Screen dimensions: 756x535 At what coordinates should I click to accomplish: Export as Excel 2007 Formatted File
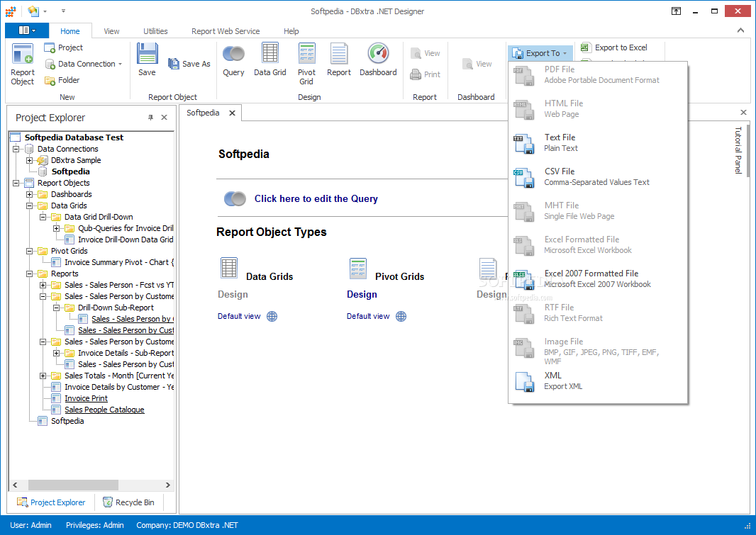click(598, 278)
